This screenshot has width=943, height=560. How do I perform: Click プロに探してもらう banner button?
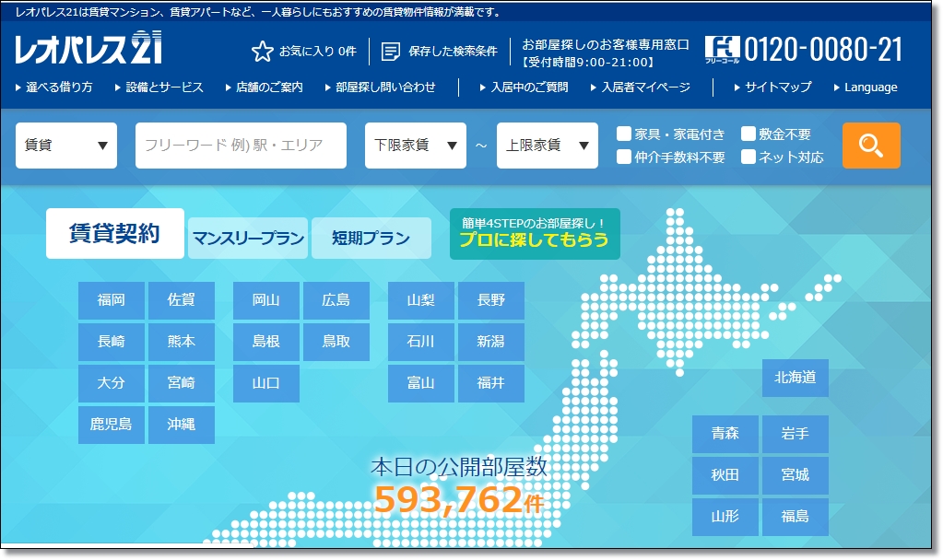[535, 234]
